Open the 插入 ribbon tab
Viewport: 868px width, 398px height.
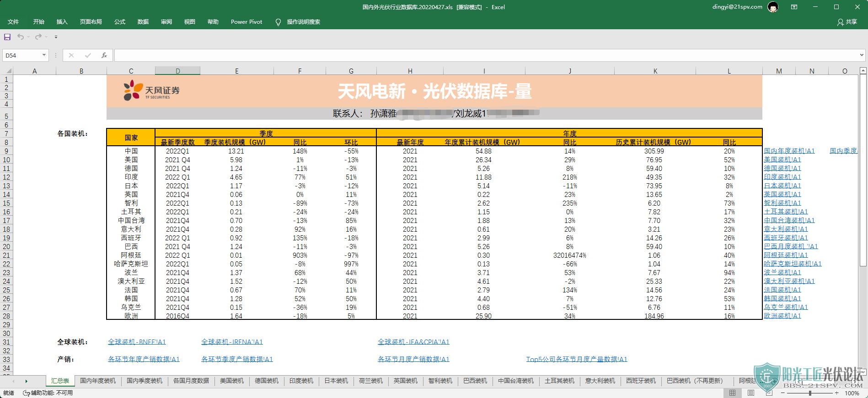(62, 22)
